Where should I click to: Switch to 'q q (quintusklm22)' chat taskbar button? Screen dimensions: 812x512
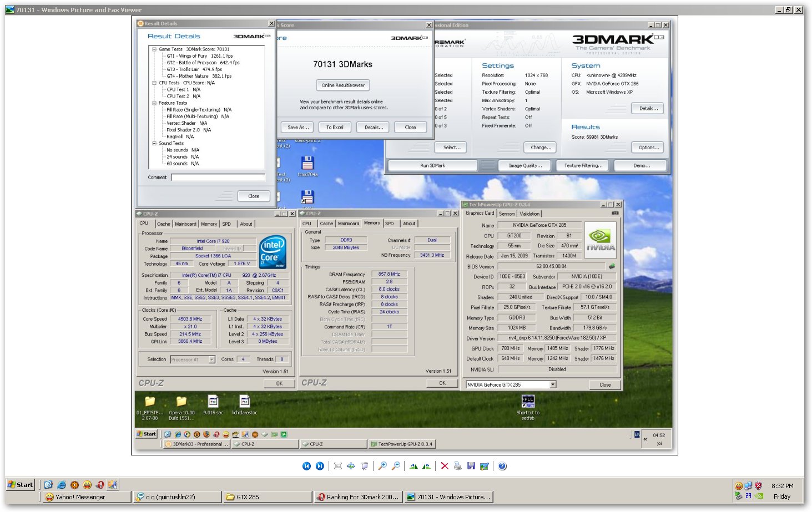(177, 497)
